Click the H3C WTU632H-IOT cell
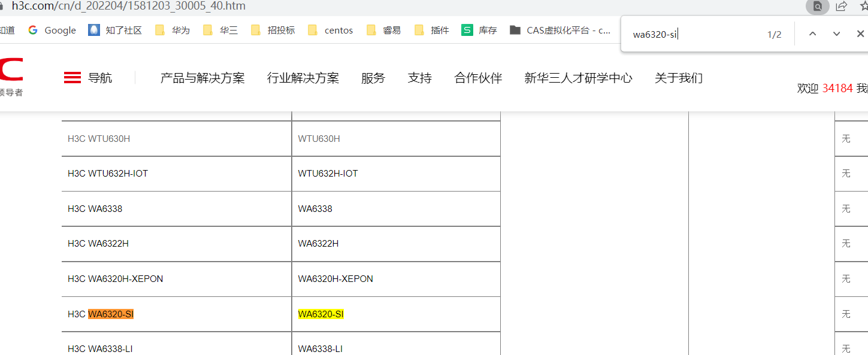The height and width of the screenshot is (355, 868). click(x=177, y=174)
